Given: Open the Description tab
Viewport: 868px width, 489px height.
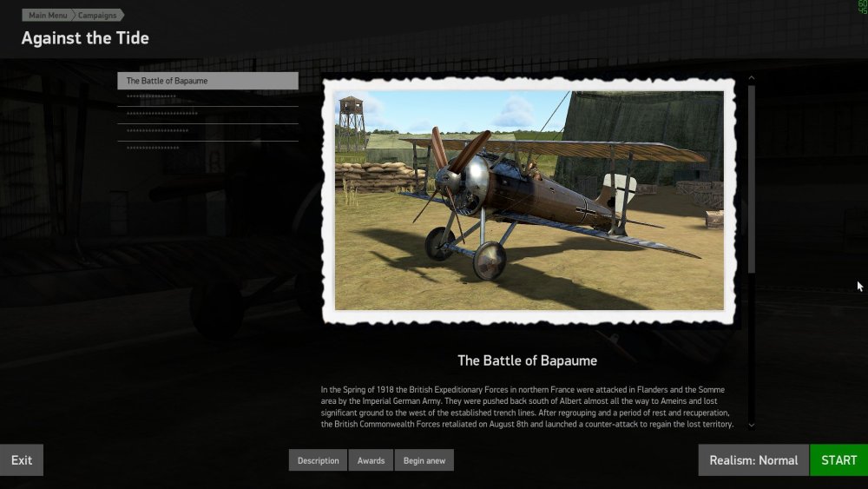Looking at the screenshot, I should [x=318, y=460].
